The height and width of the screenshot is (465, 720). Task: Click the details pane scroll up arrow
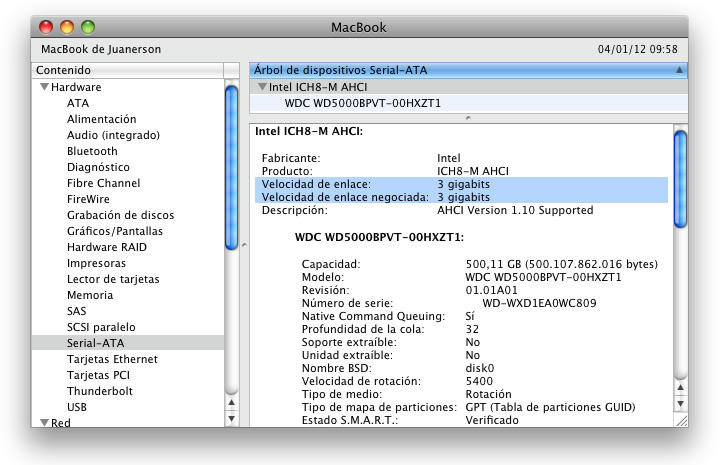click(x=680, y=388)
